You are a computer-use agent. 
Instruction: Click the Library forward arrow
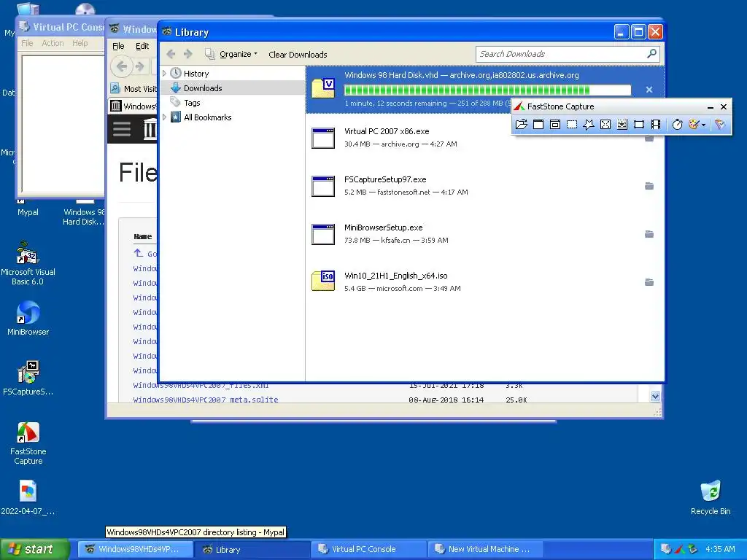[x=188, y=54]
